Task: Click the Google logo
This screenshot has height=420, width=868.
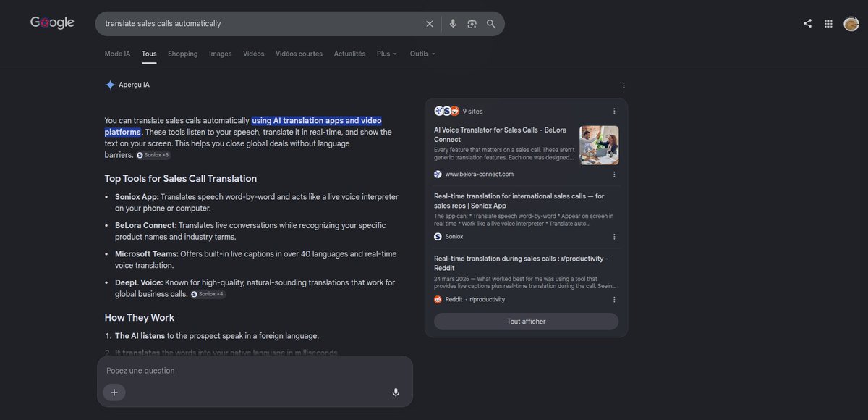Action: pyautogui.click(x=52, y=23)
